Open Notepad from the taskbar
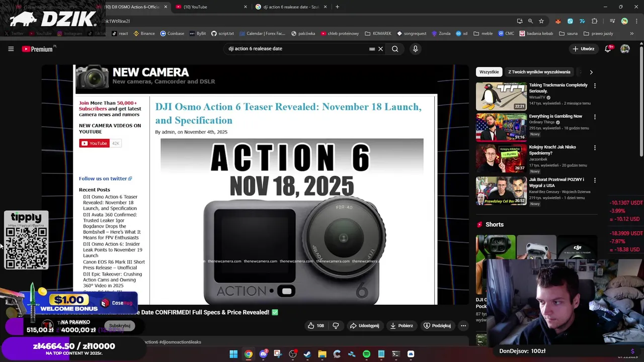The height and width of the screenshot is (362, 644). 381,354
